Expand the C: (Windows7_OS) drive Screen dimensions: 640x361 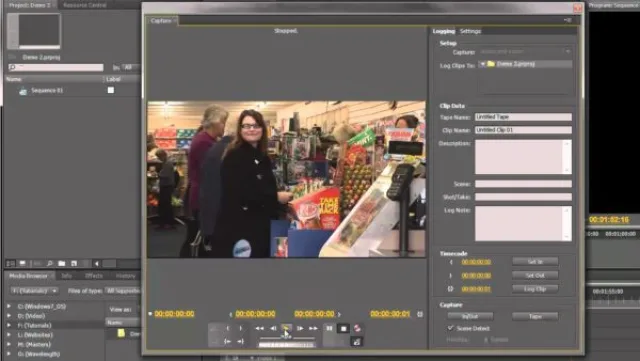pos(9,306)
